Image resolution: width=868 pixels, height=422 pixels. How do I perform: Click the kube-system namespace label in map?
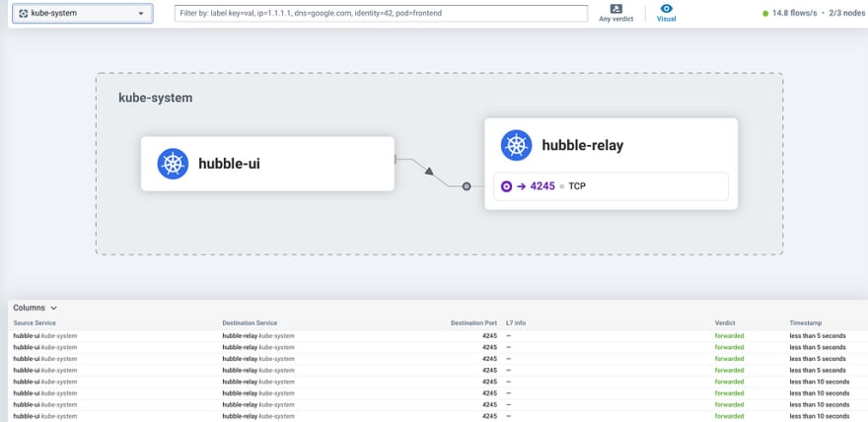[156, 98]
